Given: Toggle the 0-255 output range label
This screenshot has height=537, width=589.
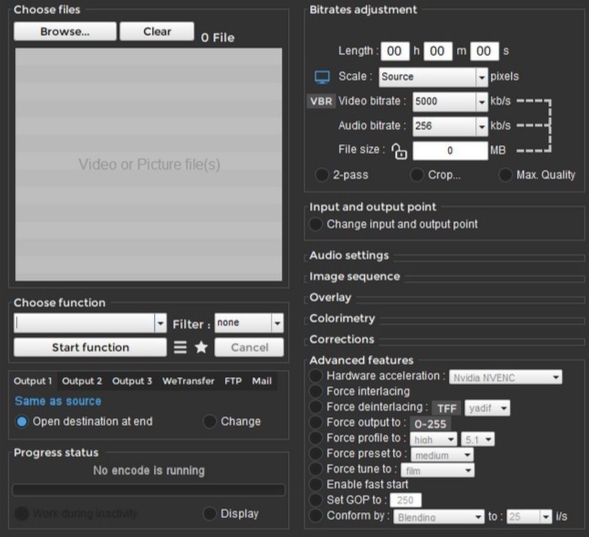Looking at the screenshot, I should (x=430, y=424).
